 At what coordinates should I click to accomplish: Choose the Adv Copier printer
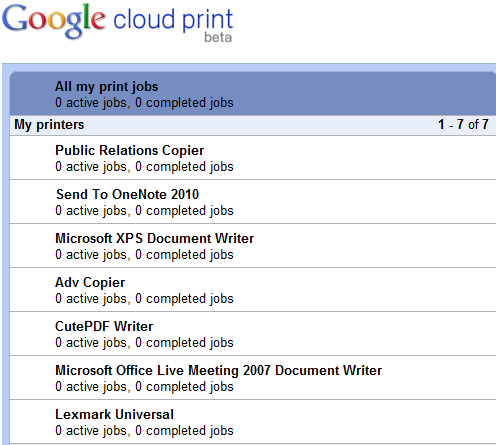253,290
